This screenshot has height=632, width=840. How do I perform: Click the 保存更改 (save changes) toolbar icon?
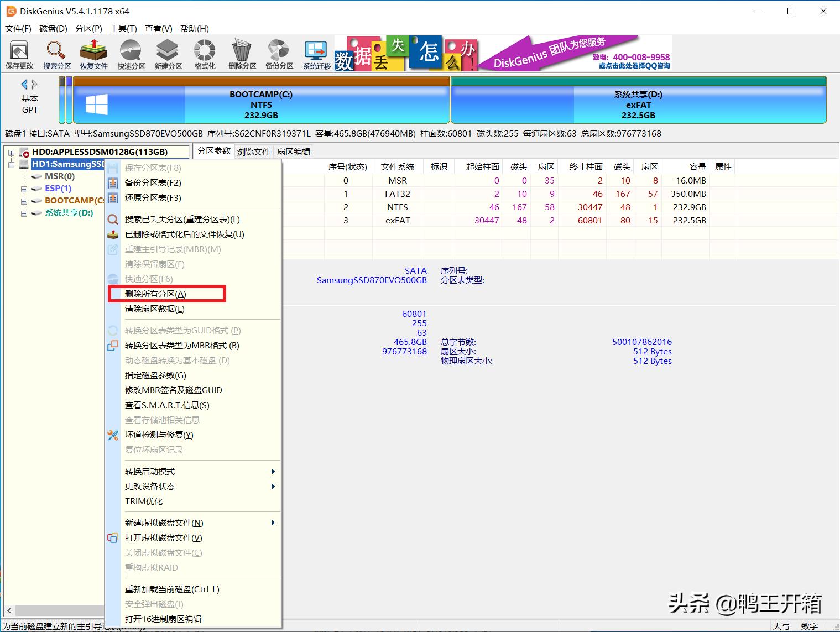click(19, 54)
